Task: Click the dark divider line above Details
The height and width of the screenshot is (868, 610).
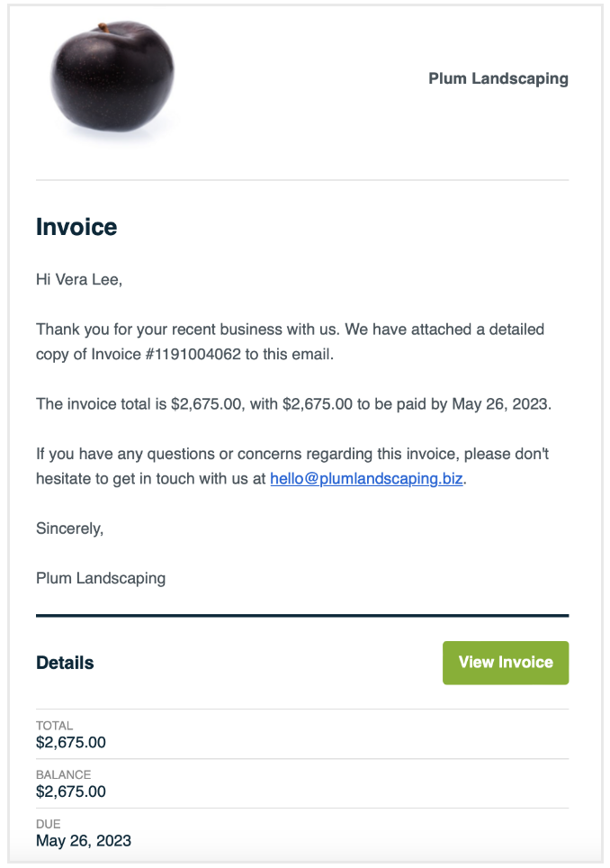Action: click(x=302, y=616)
